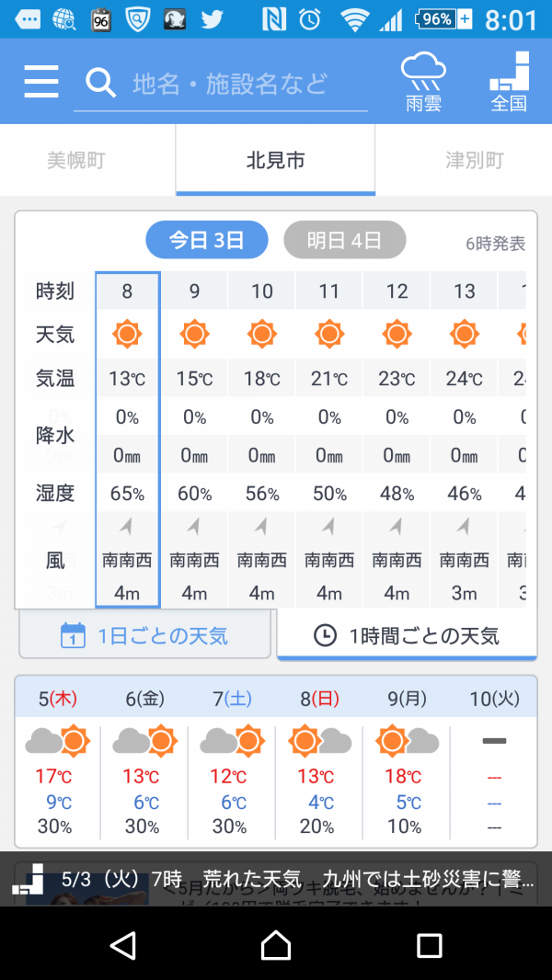Switch to 美幌町 location tab

coord(76,161)
